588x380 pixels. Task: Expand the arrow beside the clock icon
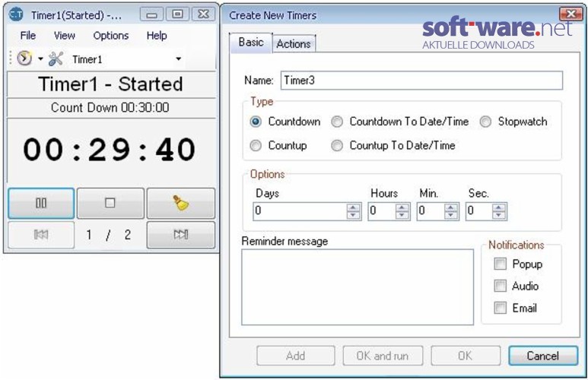click(40, 59)
